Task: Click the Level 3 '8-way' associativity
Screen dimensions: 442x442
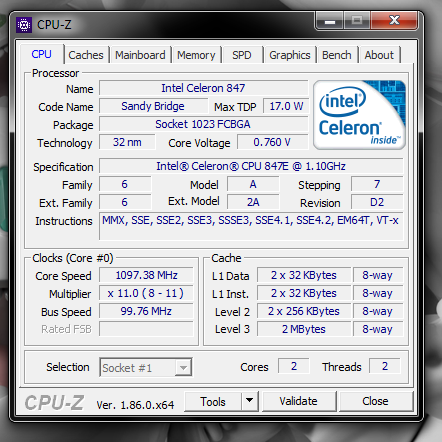Action: tap(378, 329)
